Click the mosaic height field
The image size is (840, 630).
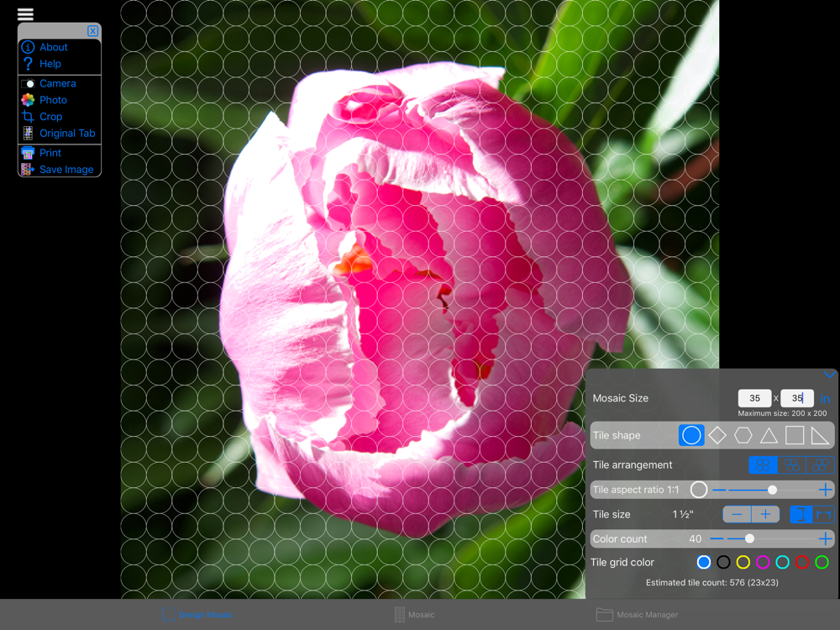[797, 398]
